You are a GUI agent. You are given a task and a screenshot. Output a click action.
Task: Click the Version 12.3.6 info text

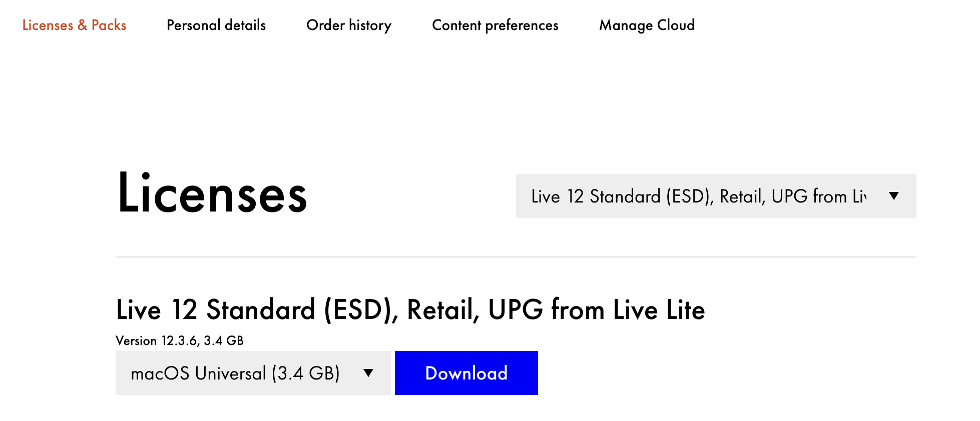pos(180,340)
